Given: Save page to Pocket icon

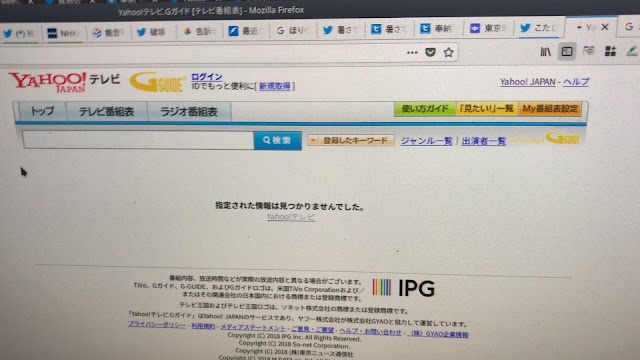Looking at the screenshot, I should (x=430, y=52).
